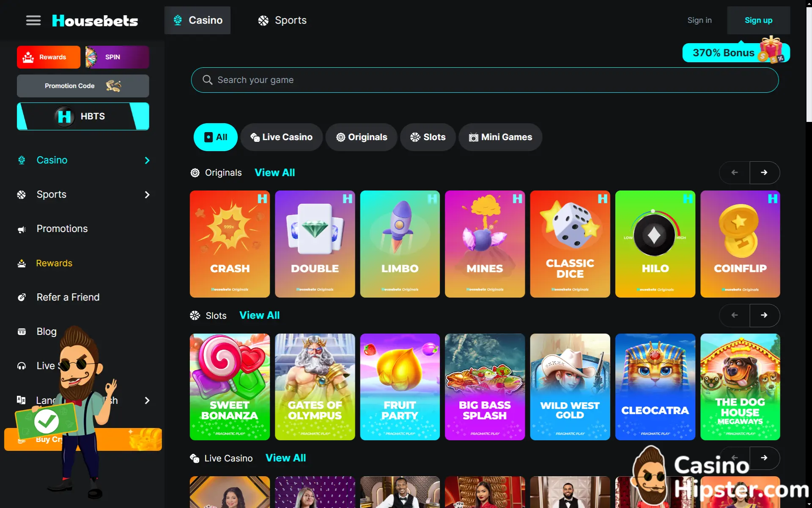Click the Language translate icon
This screenshot has width=812, height=508.
pos(21,400)
